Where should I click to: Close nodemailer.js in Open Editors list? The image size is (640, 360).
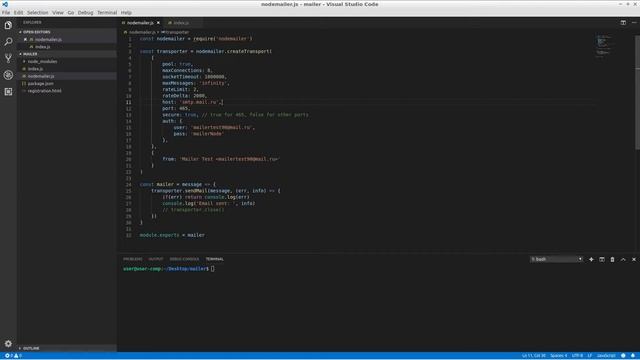[x=25, y=40]
